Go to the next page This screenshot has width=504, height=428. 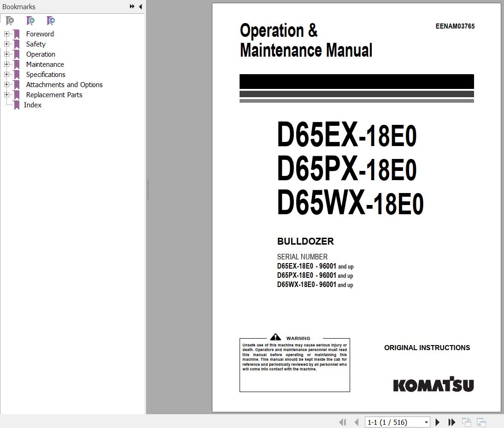[438, 422]
